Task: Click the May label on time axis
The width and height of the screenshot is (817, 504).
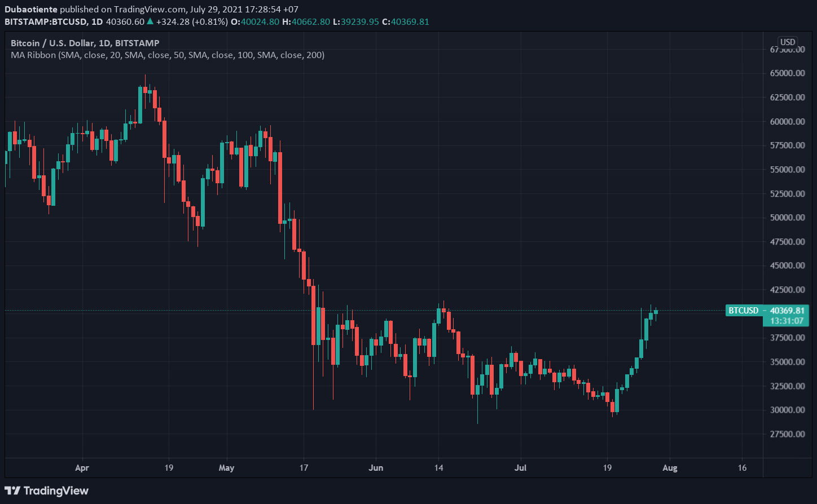Action: pyautogui.click(x=226, y=468)
